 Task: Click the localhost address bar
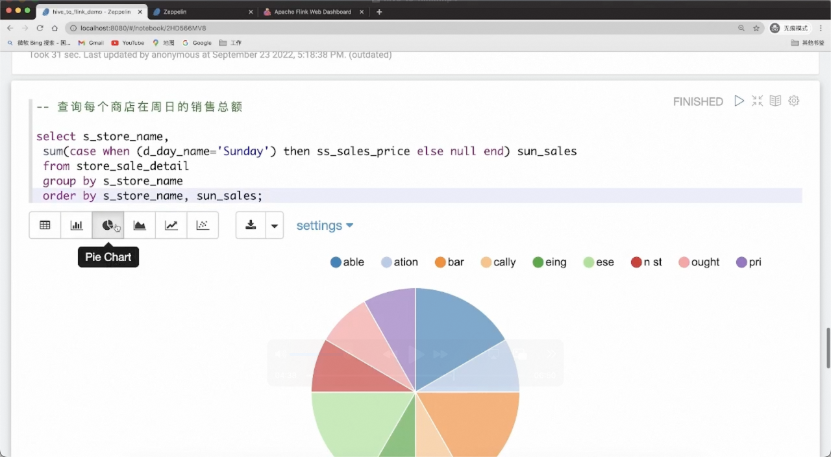(403, 28)
